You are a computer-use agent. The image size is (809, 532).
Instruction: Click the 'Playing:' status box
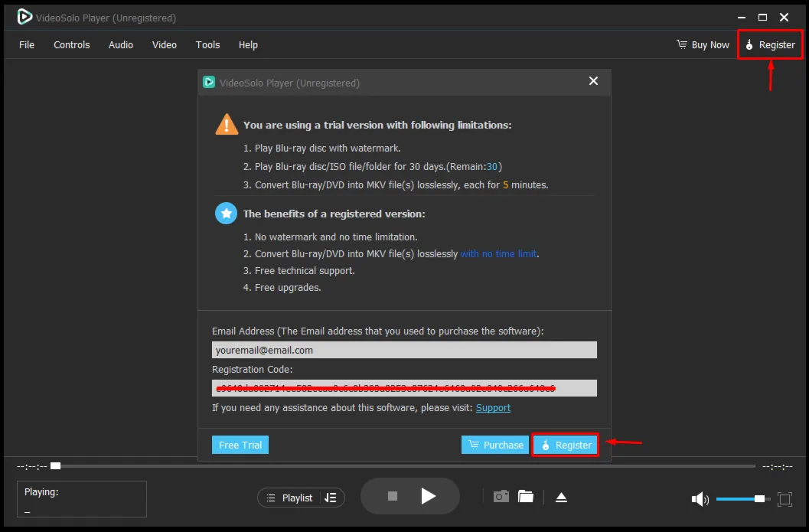82,499
